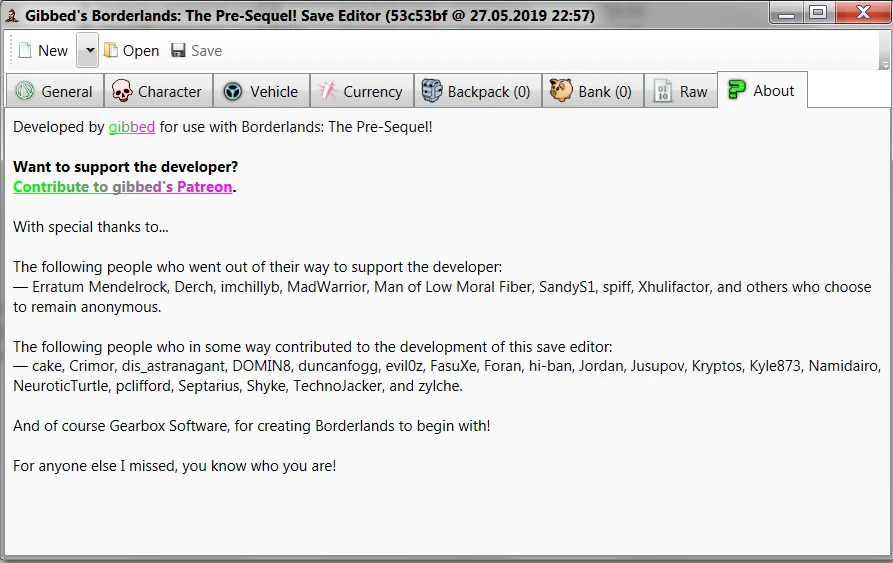
Task: Click the Open folder icon
Action: click(111, 51)
